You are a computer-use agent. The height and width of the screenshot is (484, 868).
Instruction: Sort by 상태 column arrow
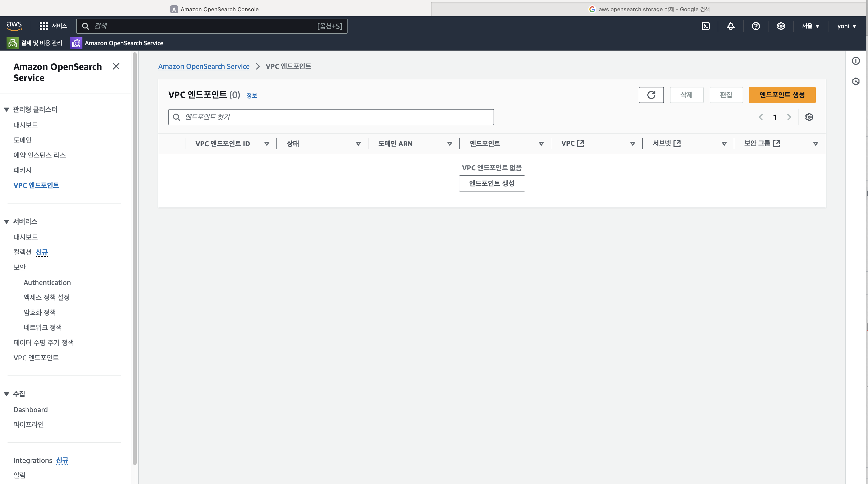point(358,144)
